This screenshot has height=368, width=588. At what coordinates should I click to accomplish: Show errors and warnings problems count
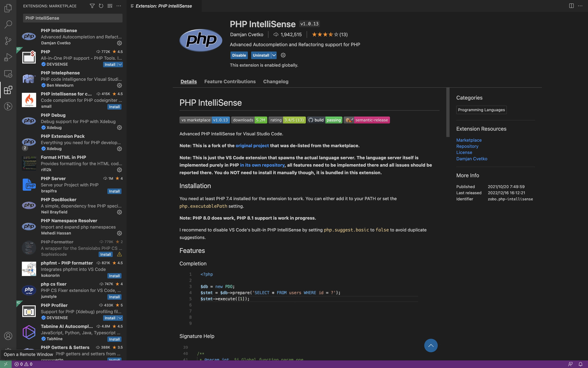23,364
